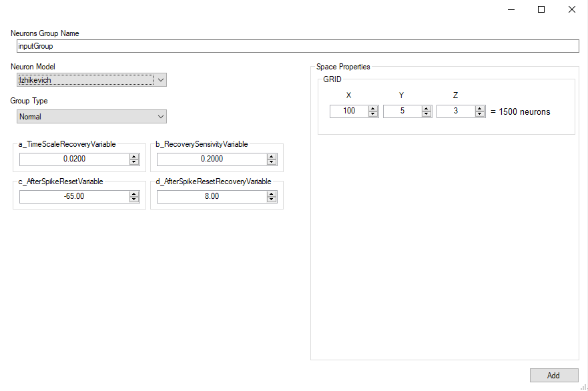
Task: Select the d_AfterSpikeResetRecoveryVariable value 8.00
Action: (x=212, y=197)
